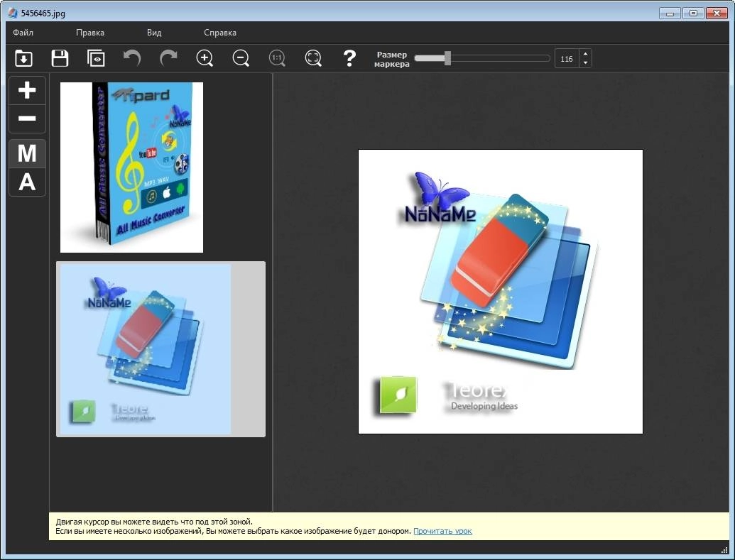Select the M manual mode button

point(27,154)
